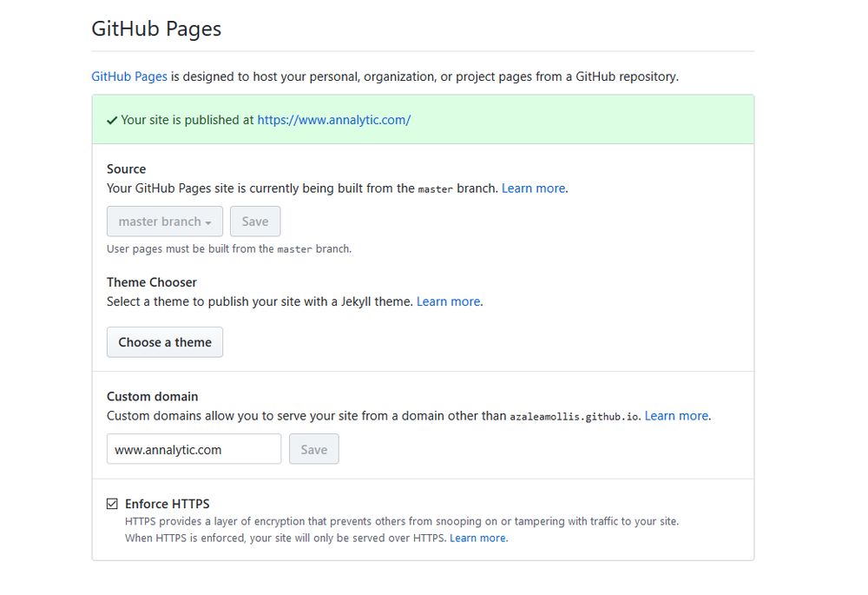This screenshot has width=868, height=595.
Task: Expand the master branch dropdown
Action: (165, 221)
